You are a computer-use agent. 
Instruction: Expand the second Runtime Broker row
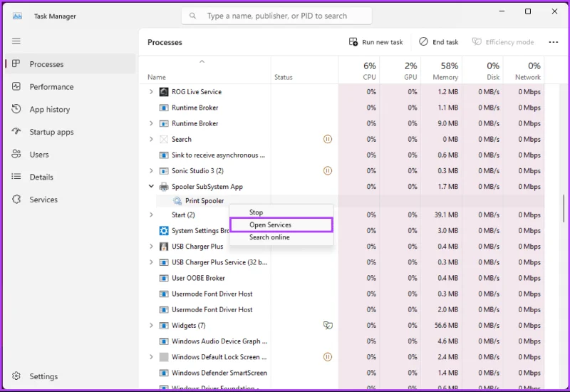151,123
